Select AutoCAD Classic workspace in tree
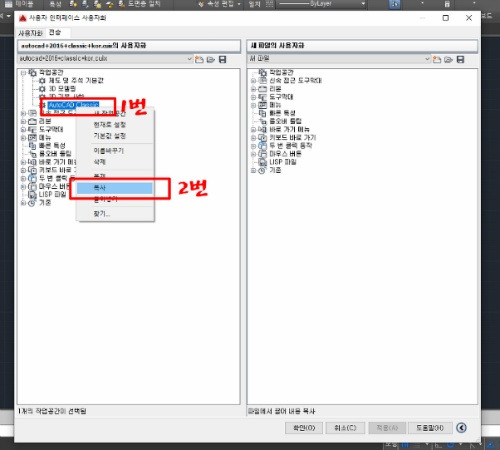The width and height of the screenshot is (500, 450). pos(74,105)
